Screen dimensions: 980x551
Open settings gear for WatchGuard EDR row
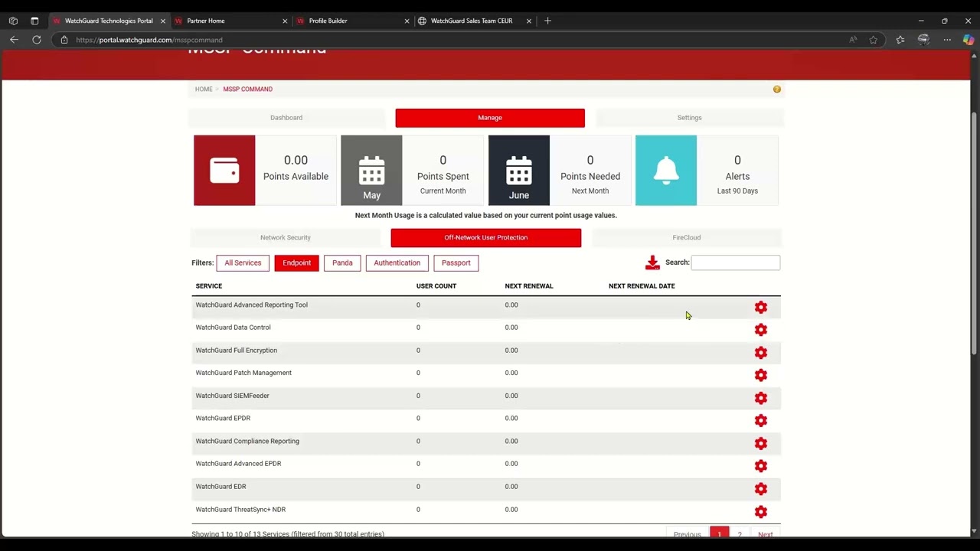(760, 488)
